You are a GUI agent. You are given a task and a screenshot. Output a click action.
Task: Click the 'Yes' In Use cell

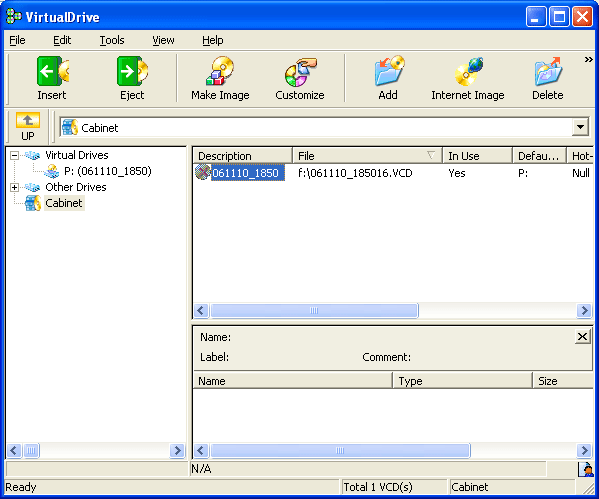tap(457, 173)
